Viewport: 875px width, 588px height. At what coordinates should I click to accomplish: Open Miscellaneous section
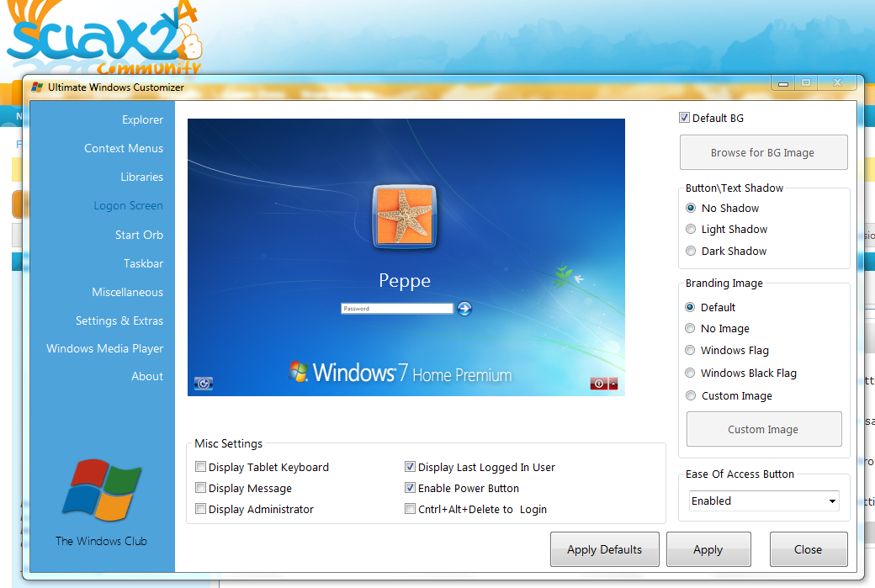tap(127, 293)
